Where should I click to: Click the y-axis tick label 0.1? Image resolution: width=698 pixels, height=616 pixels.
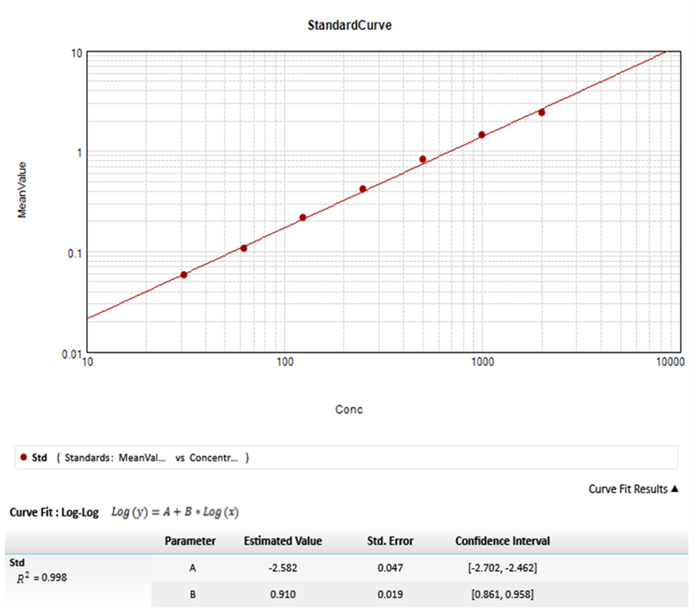pos(75,254)
